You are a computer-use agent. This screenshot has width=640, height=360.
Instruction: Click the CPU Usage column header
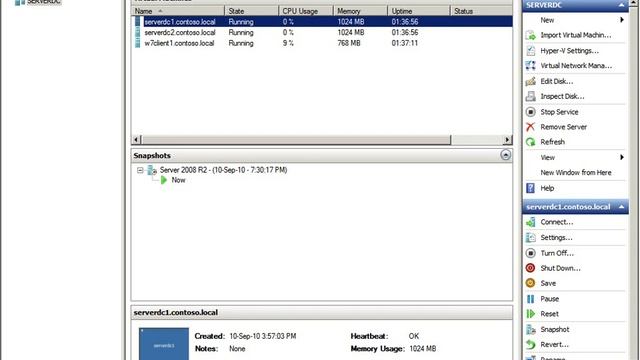point(306,11)
